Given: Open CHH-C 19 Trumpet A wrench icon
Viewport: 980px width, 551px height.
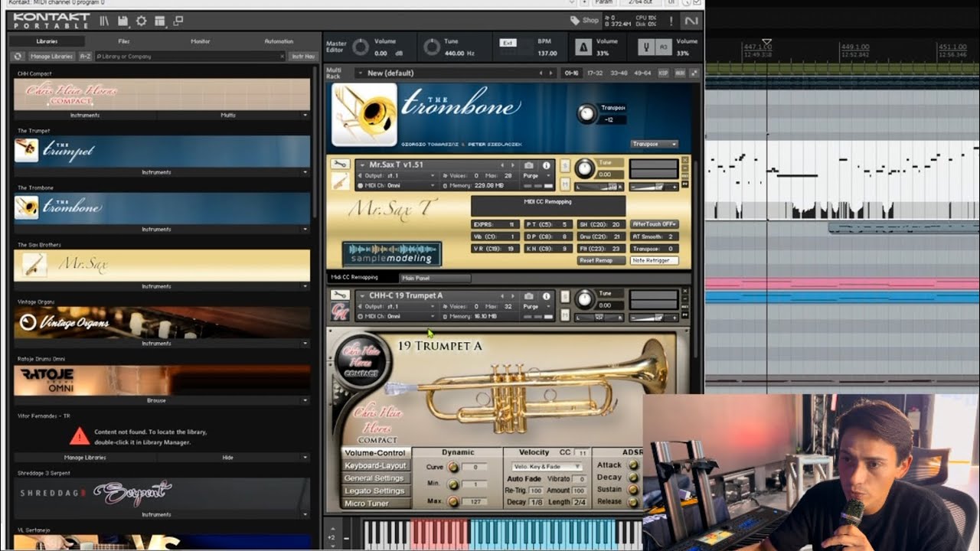Looking at the screenshot, I should pyautogui.click(x=340, y=295).
